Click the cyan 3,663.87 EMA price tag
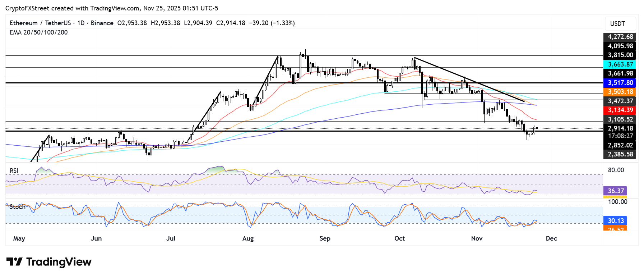 click(x=620, y=64)
